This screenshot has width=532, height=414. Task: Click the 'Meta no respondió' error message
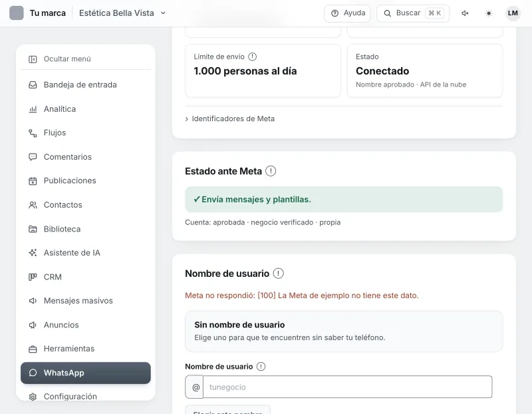coord(302,296)
